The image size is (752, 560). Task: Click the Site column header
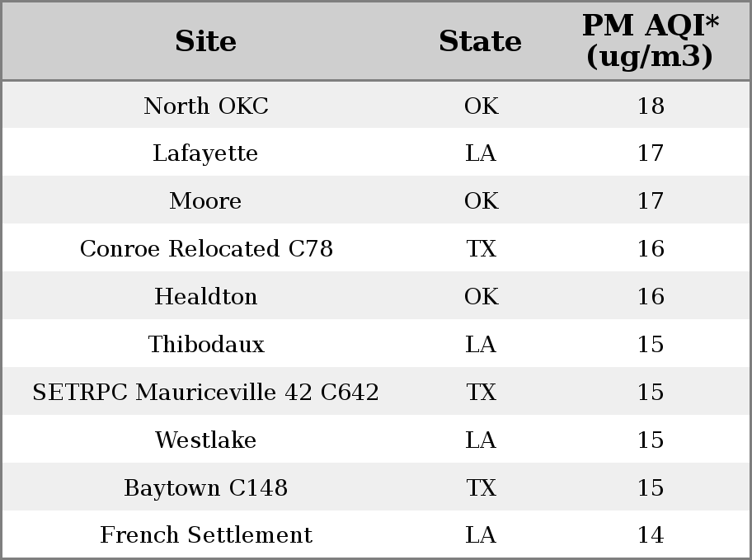point(206,41)
